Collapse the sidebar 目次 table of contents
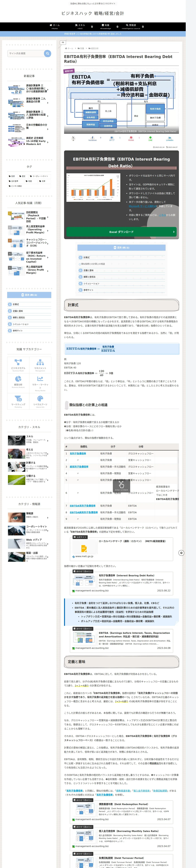 [29, 295]
